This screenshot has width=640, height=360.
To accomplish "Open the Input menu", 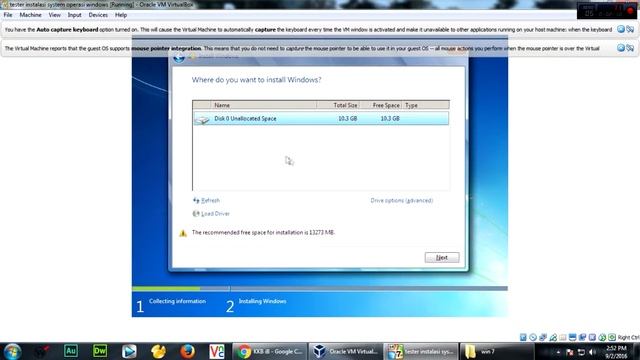I will 75,15.
